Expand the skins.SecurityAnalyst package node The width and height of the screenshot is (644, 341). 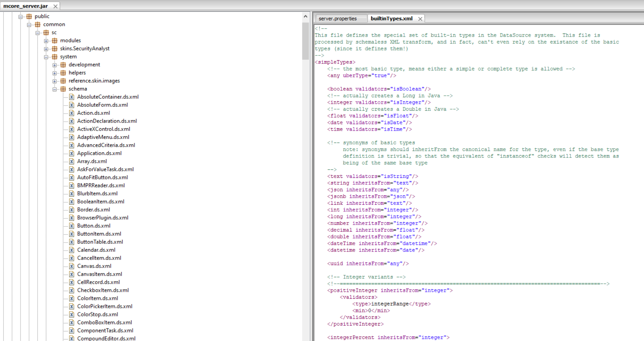point(46,49)
